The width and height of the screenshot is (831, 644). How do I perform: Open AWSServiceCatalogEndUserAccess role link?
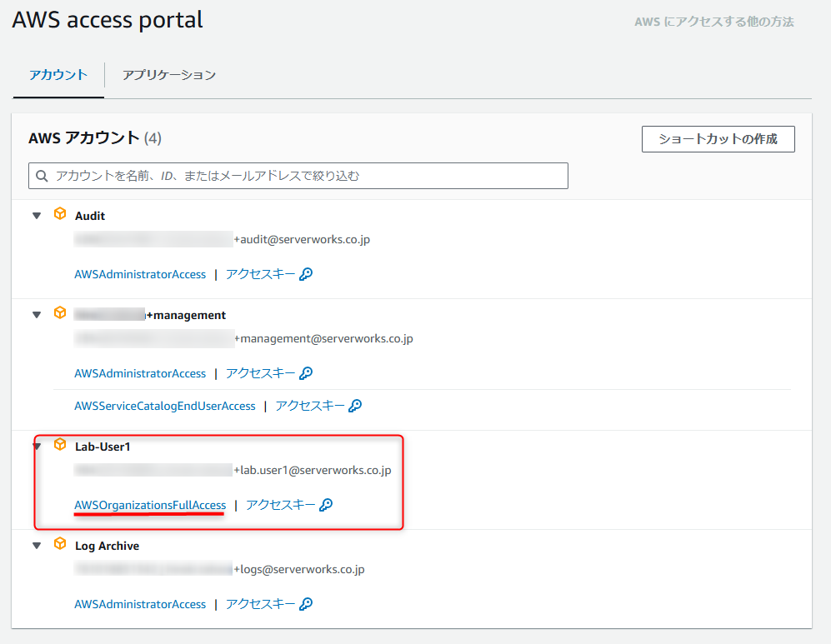tap(165, 407)
